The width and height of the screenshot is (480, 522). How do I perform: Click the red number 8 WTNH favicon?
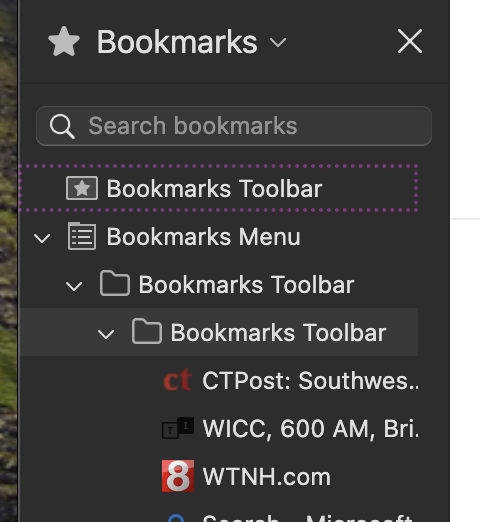(x=178, y=476)
